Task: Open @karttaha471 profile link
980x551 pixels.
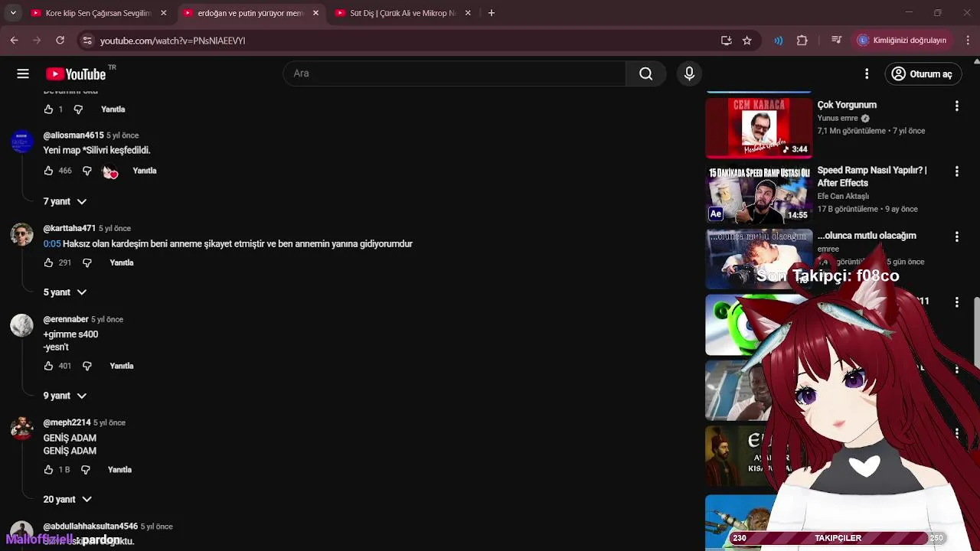Action: coord(70,228)
